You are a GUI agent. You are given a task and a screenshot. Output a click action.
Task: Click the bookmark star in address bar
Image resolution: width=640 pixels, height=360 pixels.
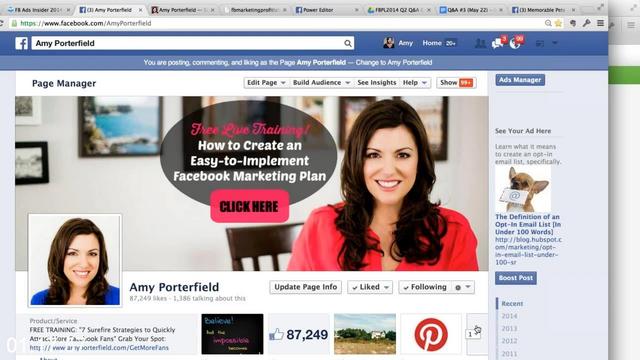pos(558,23)
